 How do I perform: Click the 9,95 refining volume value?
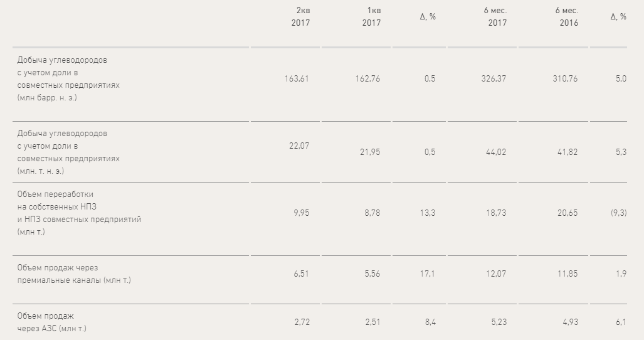click(x=300, y=213)
